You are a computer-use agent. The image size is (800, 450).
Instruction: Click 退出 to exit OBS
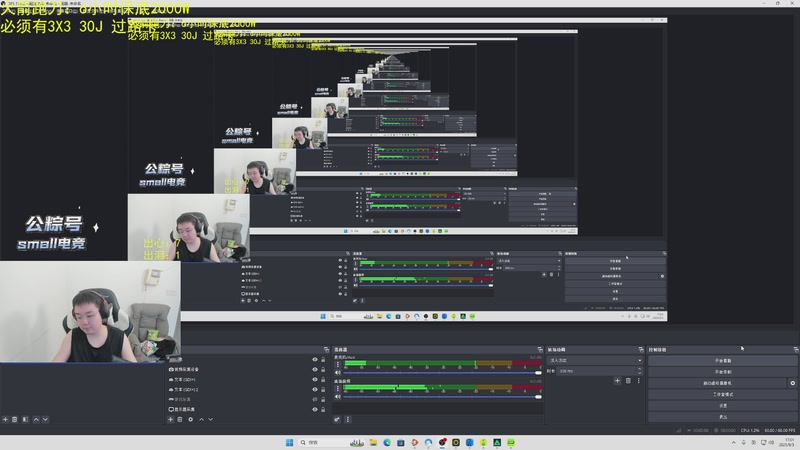723,417
